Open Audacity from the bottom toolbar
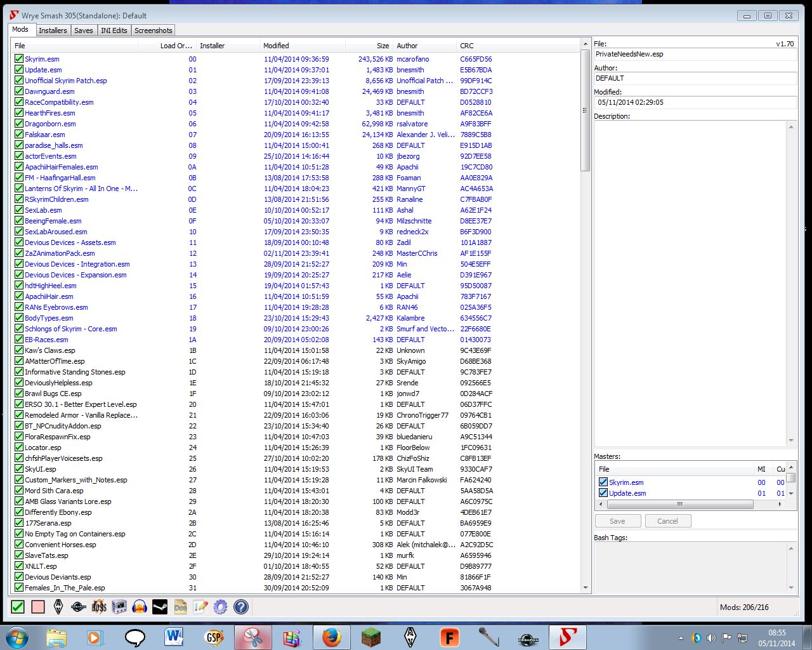The height and width of the screenshot is (650, 812). (140, 607)
